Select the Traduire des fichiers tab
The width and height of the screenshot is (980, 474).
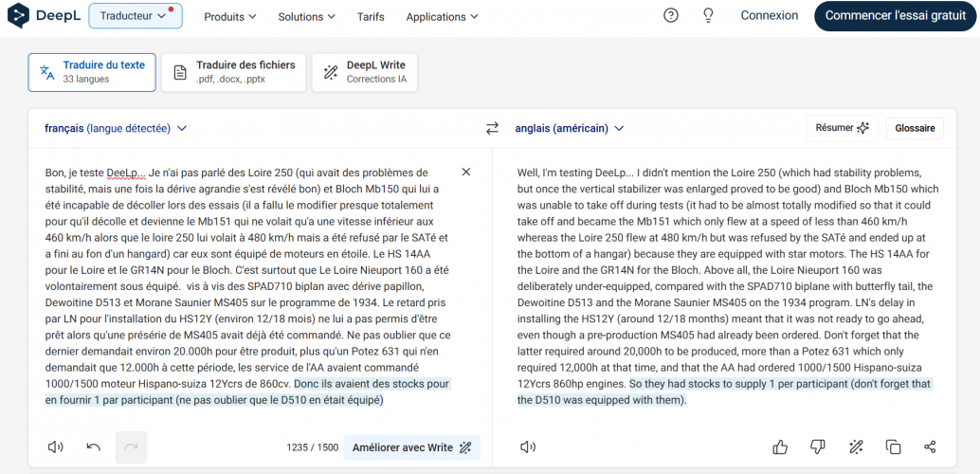[234, 73]
